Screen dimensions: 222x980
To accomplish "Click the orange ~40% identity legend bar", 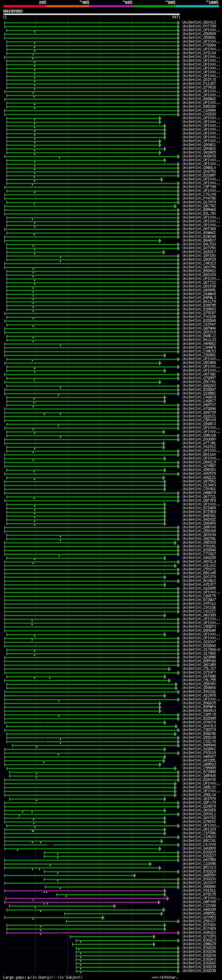I will (68, 6).
